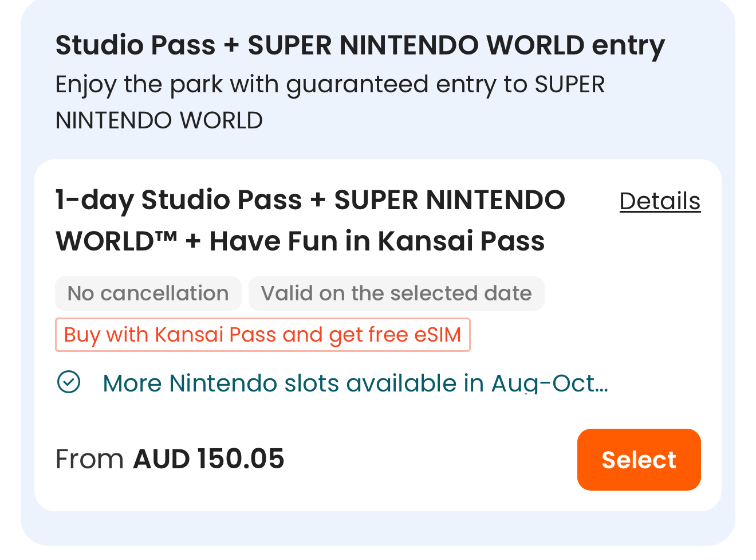
Task: Expand the truncated More Nintendo slots message
Action: tap(355, 383)
